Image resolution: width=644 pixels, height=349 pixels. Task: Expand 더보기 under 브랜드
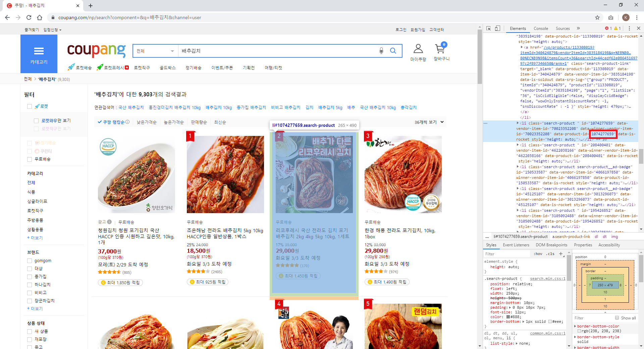pyautogui.click(x=35, y=308)
